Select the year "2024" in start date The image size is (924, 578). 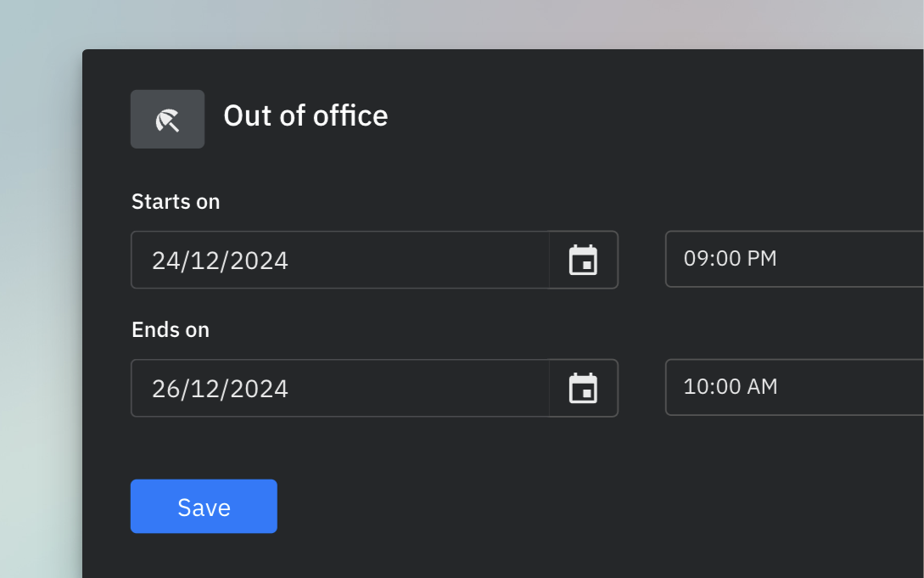(x=258, y=261)
